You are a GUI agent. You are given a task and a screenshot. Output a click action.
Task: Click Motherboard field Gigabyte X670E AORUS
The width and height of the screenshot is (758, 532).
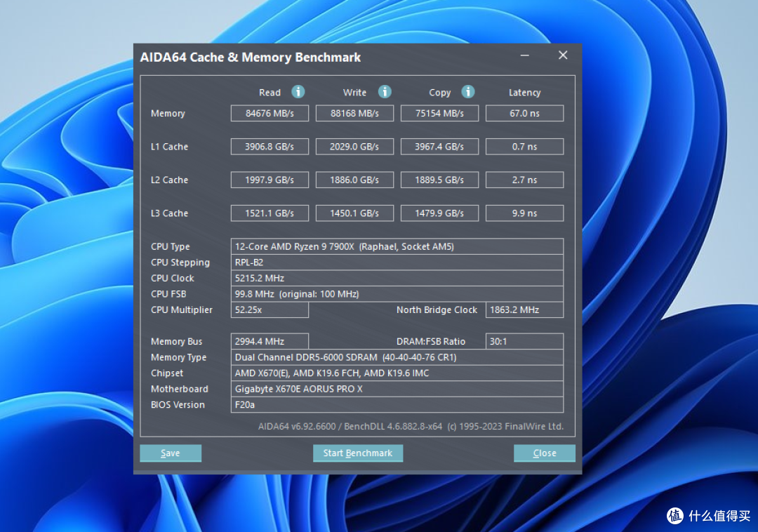tap(397, 389)
